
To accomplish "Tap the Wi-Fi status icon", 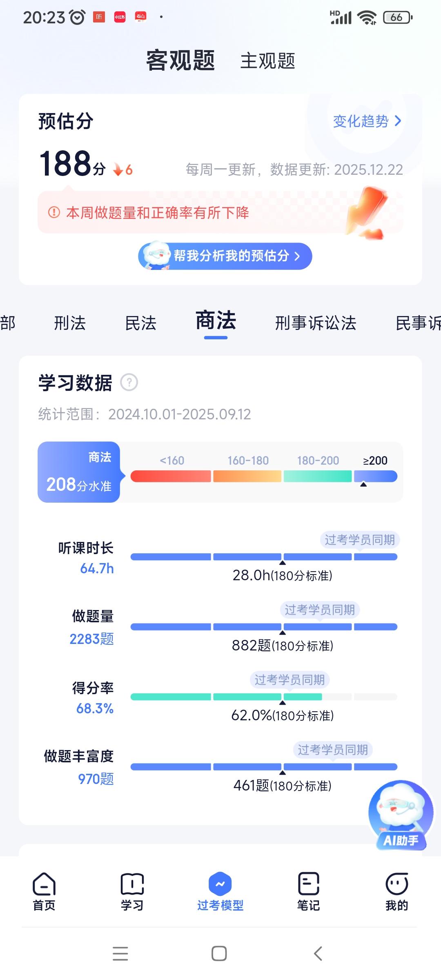I will (367, 17).
